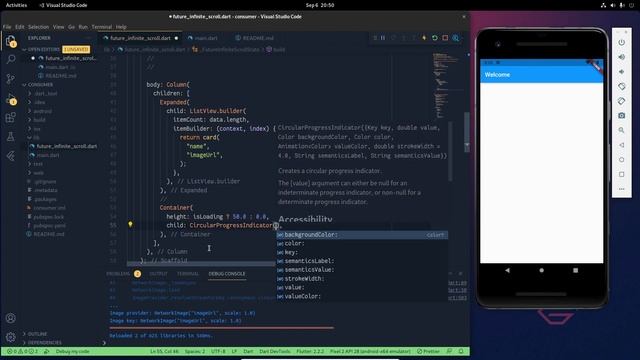
Task: Pause the debug session
Action: 383,38
